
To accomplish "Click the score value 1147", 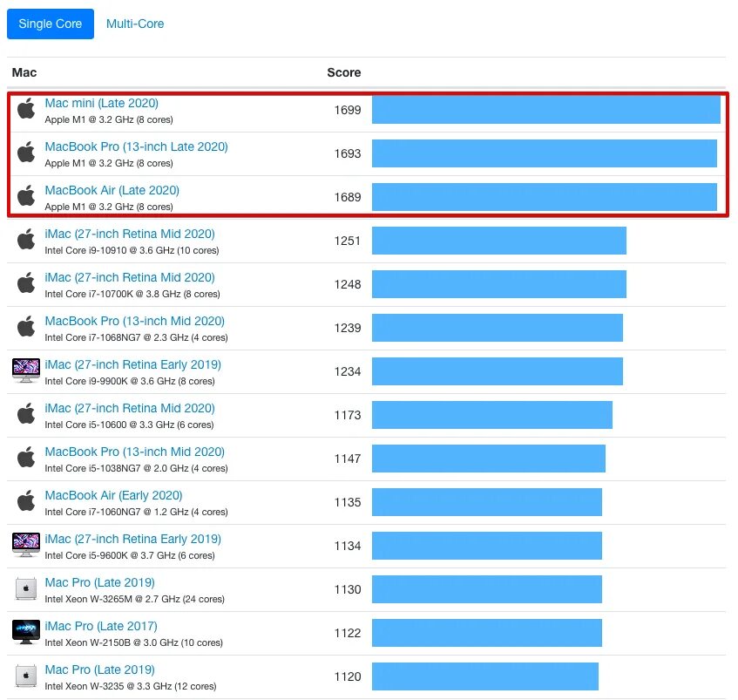I will click(348, 459).
